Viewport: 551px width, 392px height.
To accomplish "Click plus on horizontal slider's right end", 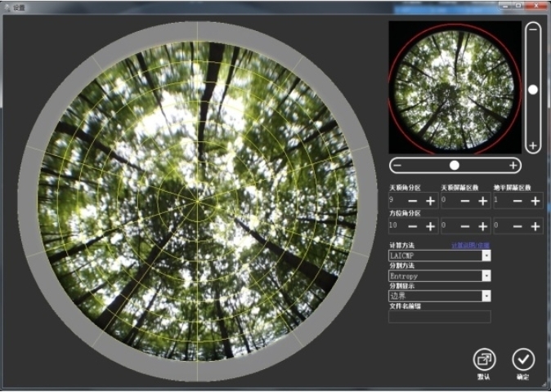I will [x=513, y=165].
